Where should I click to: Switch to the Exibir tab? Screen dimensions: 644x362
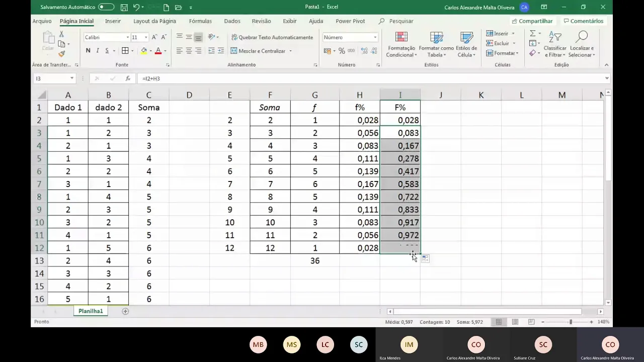pyautogui.click(x=290, y=21)
